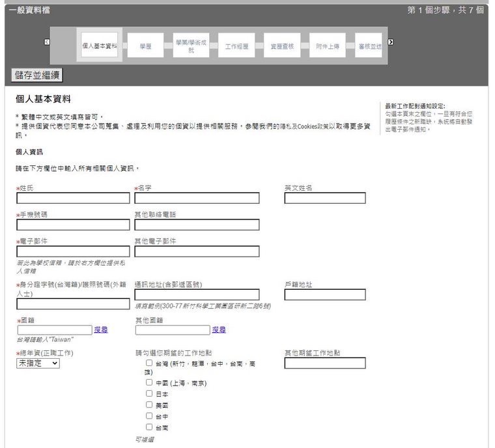Click the left arrow of the step bar

(47, 42)
